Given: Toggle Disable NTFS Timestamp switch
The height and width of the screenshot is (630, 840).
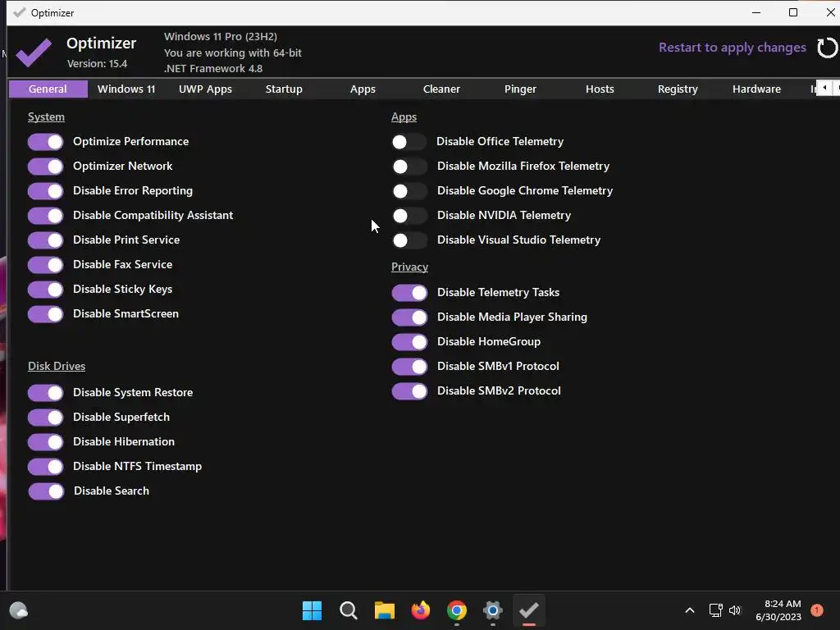Looking at the screenshot, I should point(46,467).
